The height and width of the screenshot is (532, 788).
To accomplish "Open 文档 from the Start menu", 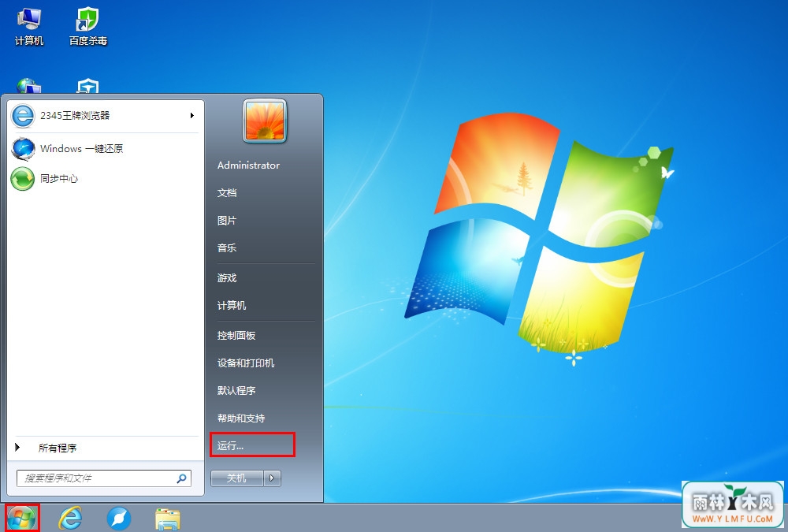I will (x=227, y=192).
